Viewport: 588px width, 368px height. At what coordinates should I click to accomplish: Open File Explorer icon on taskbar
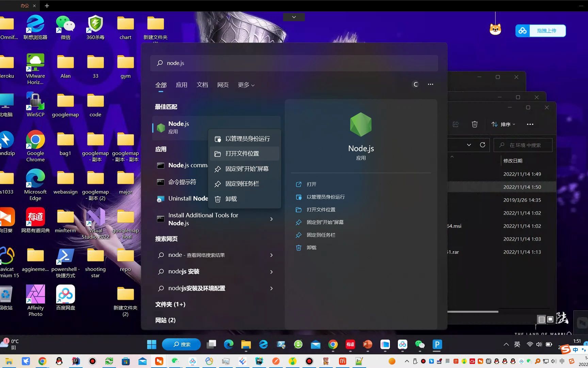pos(246,344)
